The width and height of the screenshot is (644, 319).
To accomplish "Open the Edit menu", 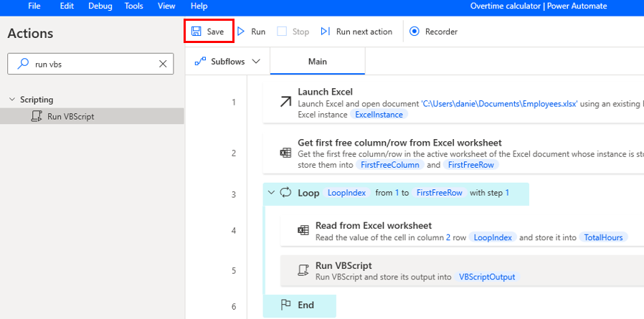I will [67, 6].
